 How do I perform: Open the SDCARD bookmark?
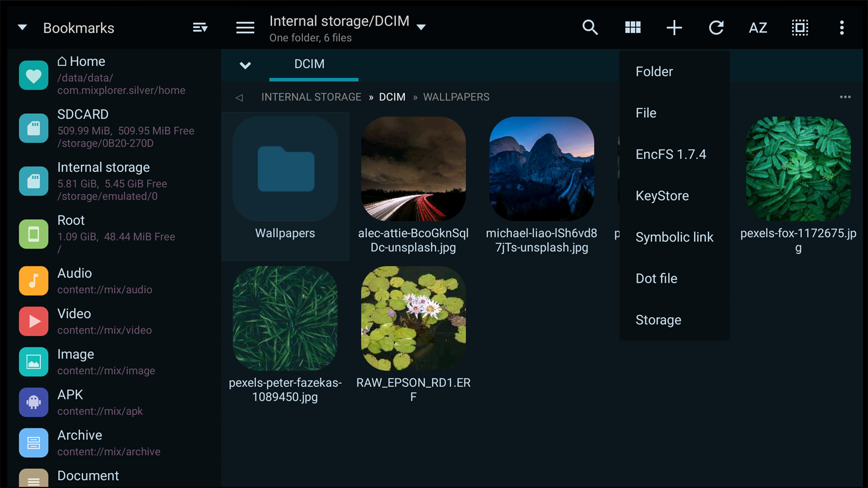(x=113, y=128)
